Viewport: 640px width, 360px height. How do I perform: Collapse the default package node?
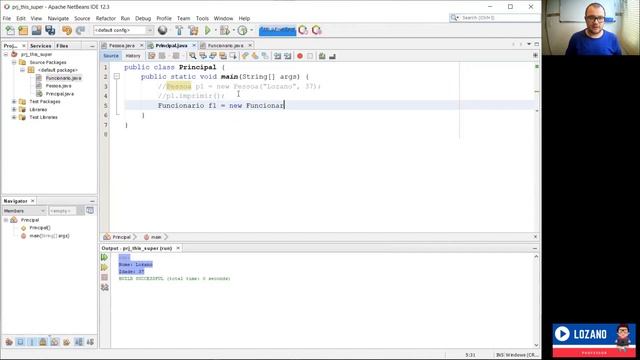tap(22, 70)
